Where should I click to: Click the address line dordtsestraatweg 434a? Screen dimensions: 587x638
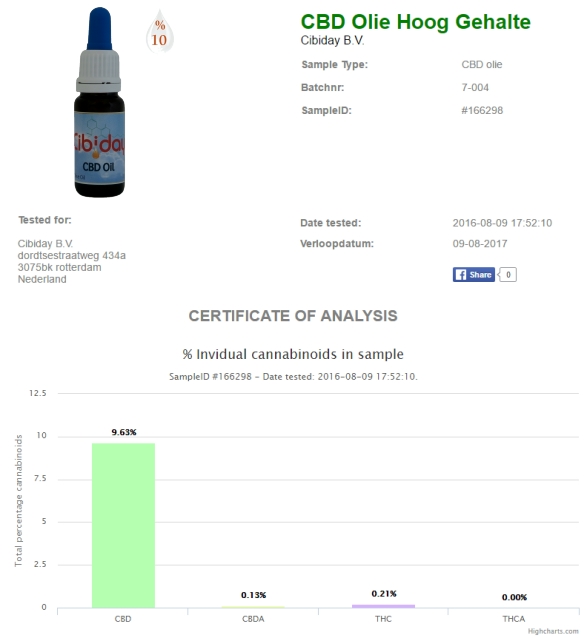[72, 256]
